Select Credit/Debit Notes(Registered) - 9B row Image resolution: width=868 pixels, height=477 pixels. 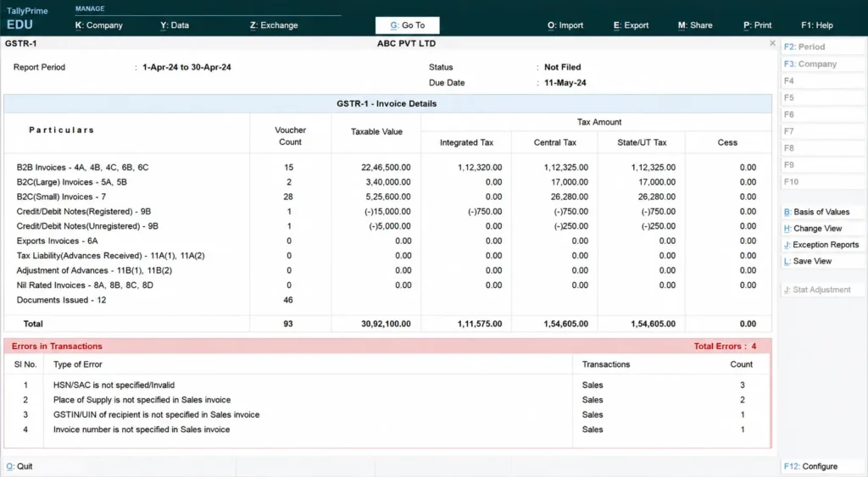[x=387, y=211]
